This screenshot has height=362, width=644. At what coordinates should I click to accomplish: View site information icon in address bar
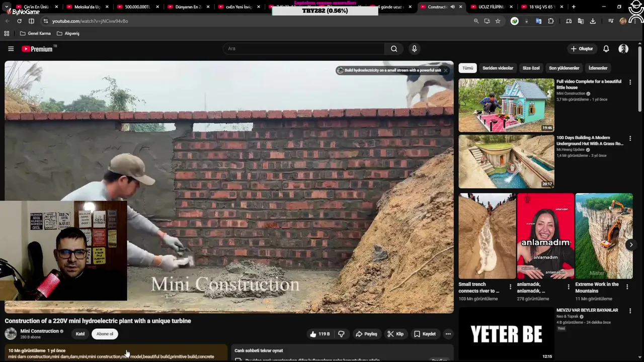click(x=45, y=21)
